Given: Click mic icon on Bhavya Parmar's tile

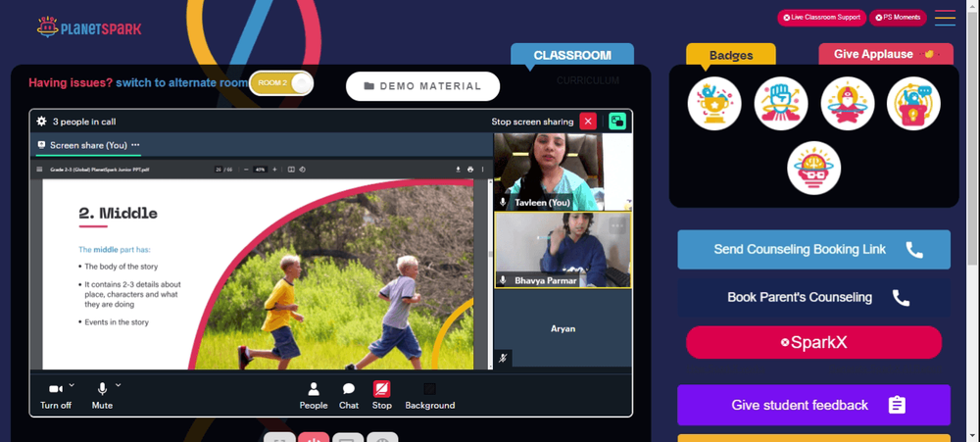Looking at the screenshot, I should click(x=503, y=280).
